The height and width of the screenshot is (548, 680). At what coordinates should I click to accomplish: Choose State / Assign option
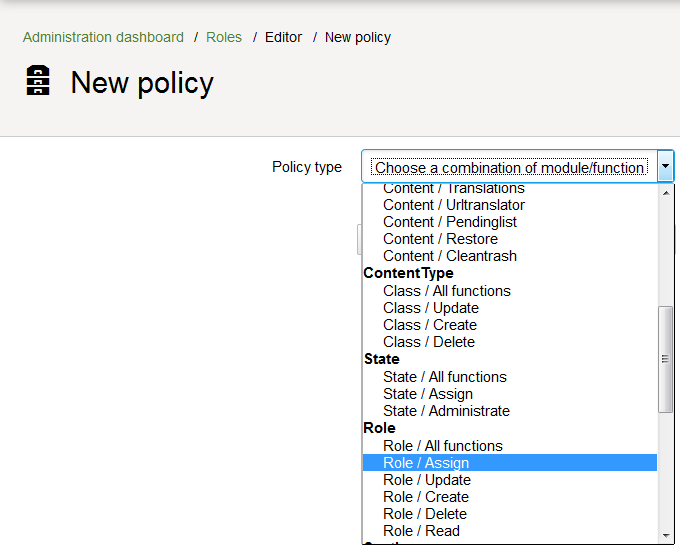tap(510, 394)
